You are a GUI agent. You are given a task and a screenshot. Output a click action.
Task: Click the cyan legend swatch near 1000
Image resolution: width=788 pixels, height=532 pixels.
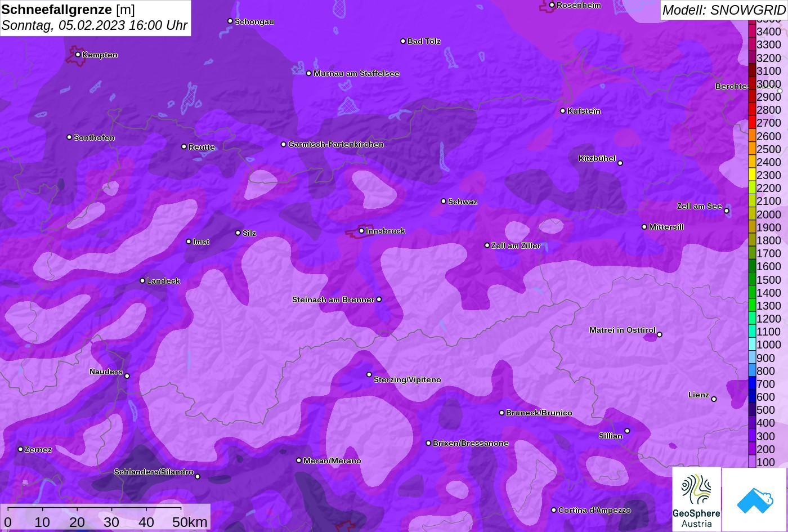pyautogui.click(x=752, y=345)
